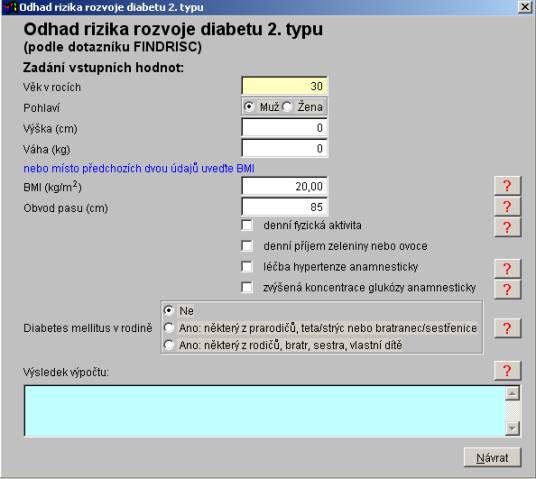
Task: Enable the denní fyzická aktivita checkbox
Action: point(247,225)
